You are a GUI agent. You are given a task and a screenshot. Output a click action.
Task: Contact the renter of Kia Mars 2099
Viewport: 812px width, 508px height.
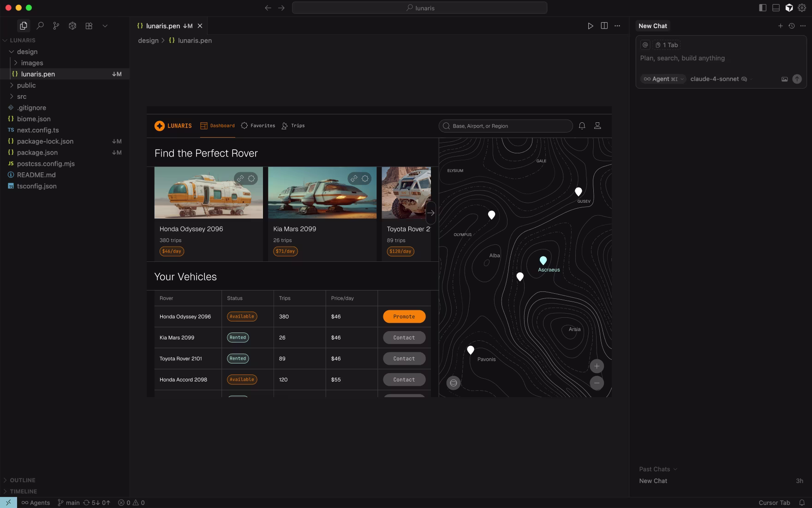(x=404, y=338)
